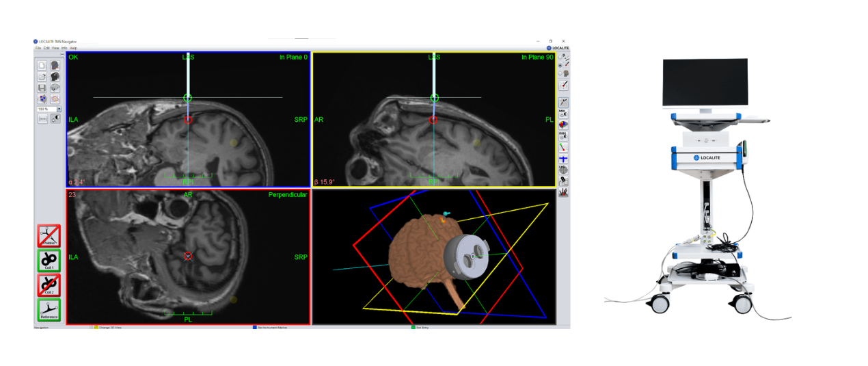Image resolution: width=868 pixels, height=366 pixels.
Task: Click the green entry circle in blue view
Action: [188, 99]
